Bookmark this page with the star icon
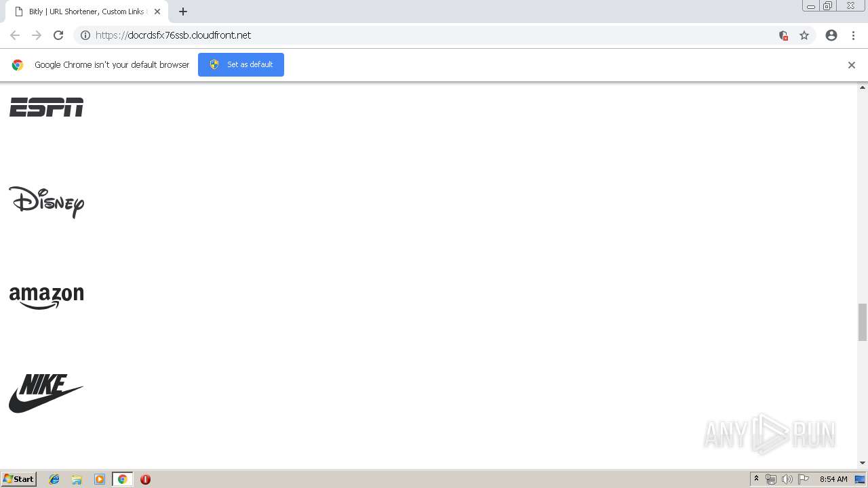 804,35
